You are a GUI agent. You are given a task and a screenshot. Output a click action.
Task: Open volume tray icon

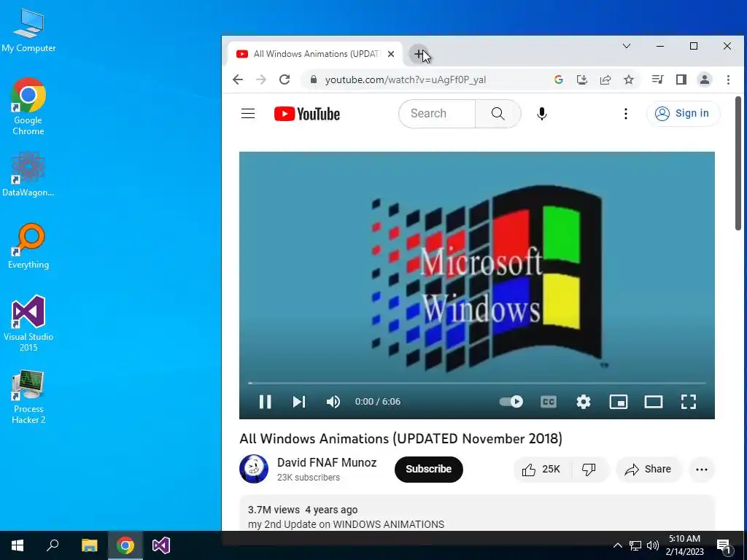653,545
